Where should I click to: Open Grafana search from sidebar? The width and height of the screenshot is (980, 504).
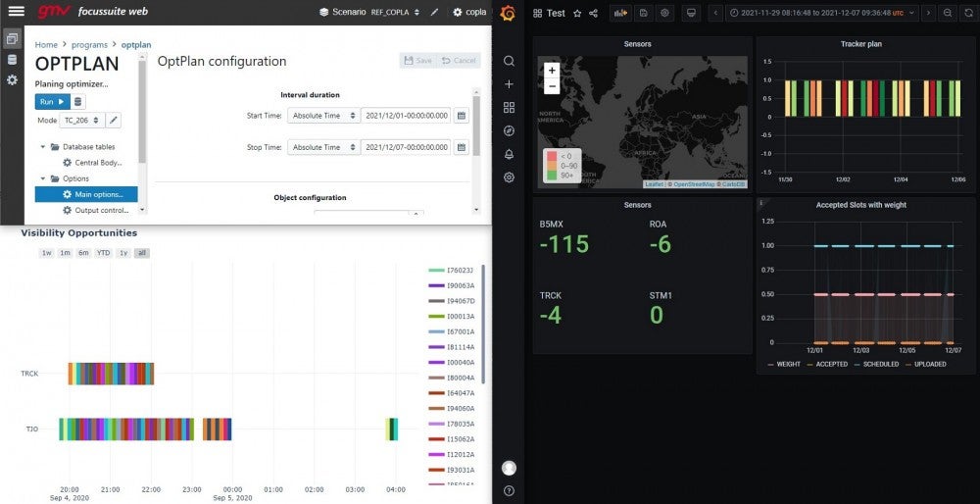[x=509, y=61]
